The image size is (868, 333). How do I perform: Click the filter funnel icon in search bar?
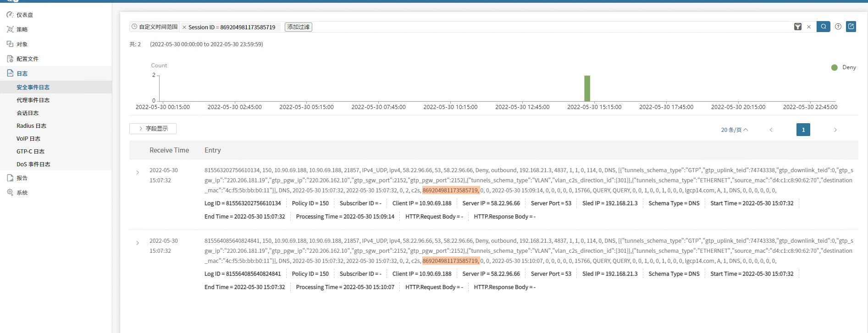798,27
